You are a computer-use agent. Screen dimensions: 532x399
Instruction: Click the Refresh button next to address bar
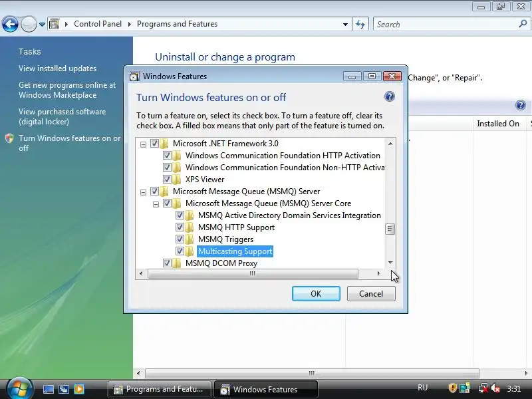[x=360, y=25]
